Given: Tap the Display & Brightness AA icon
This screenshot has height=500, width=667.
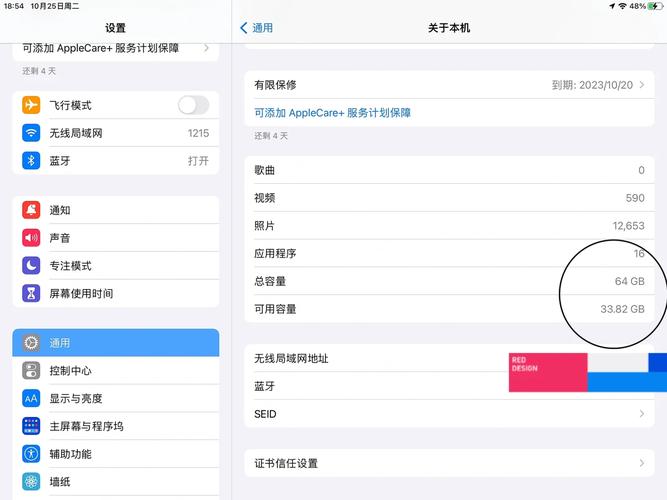Looking at the screenshot, I should 31,398.
